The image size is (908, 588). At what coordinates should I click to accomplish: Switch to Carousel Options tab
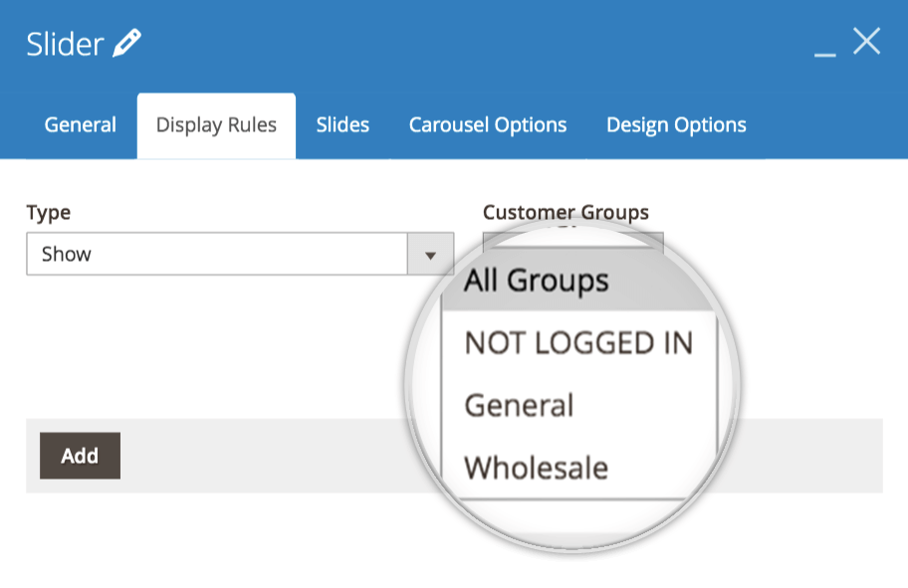point(487,124)
